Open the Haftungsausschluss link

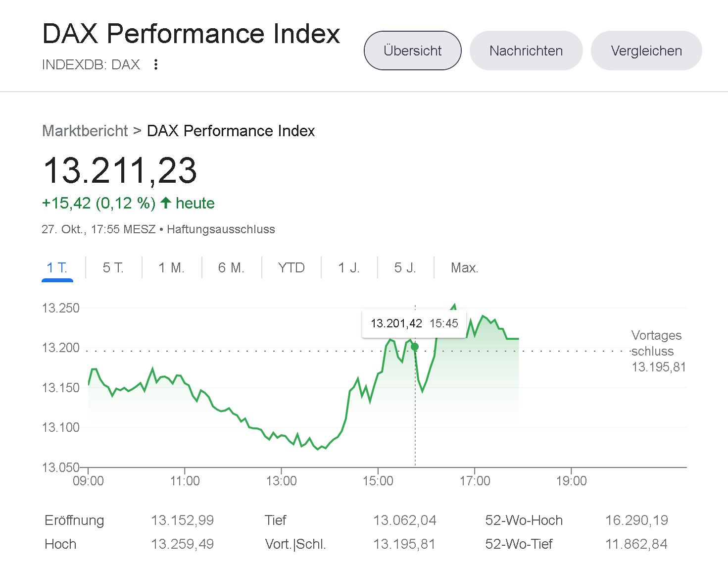click(x=221, y=229)
